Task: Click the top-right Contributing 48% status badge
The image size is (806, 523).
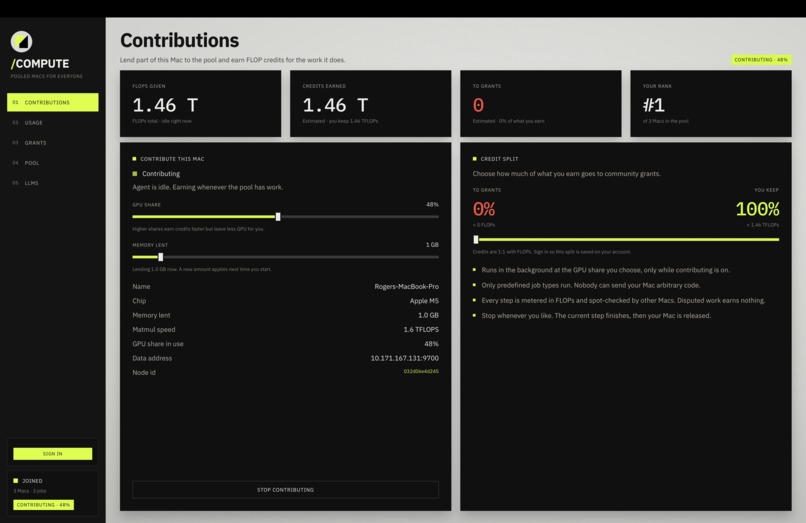Action: click(761, 60)
